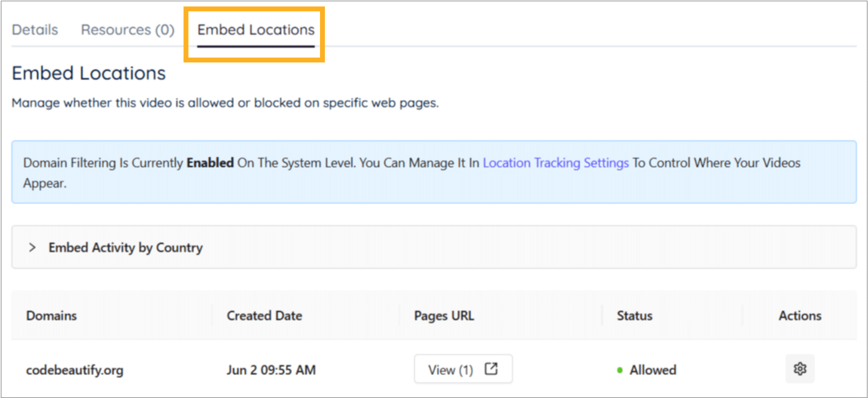Expand Embed Activity by Country chevron
This screenshot has height=398, width=868.
click(x=32, y=247)
